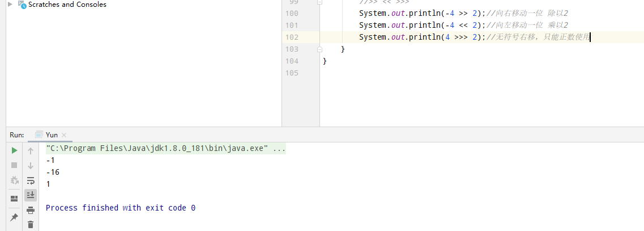Select the Yun run tab
This screenshot has height=231, width=644.
[52, 135]
